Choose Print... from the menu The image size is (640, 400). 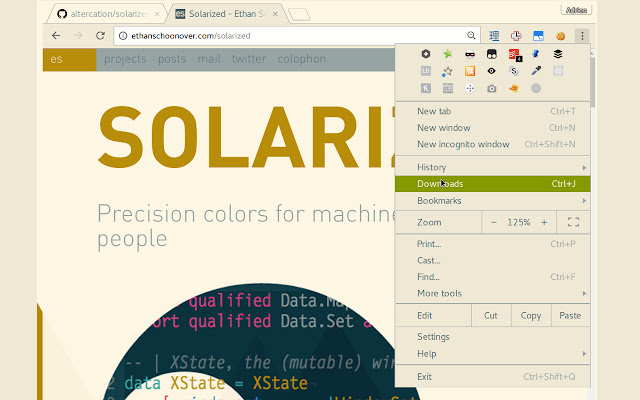(x=493, y=244)
